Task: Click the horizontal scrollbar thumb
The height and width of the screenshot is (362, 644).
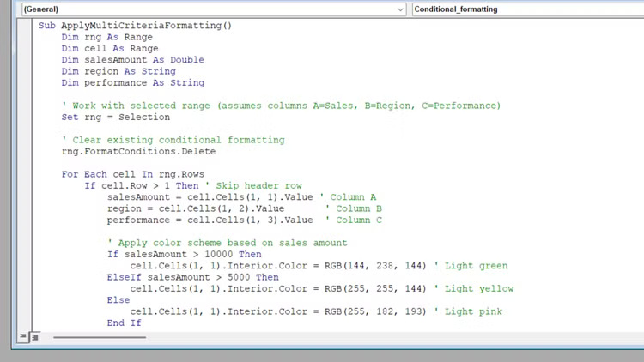Action: pyautogui.click(x=100, y=337)
